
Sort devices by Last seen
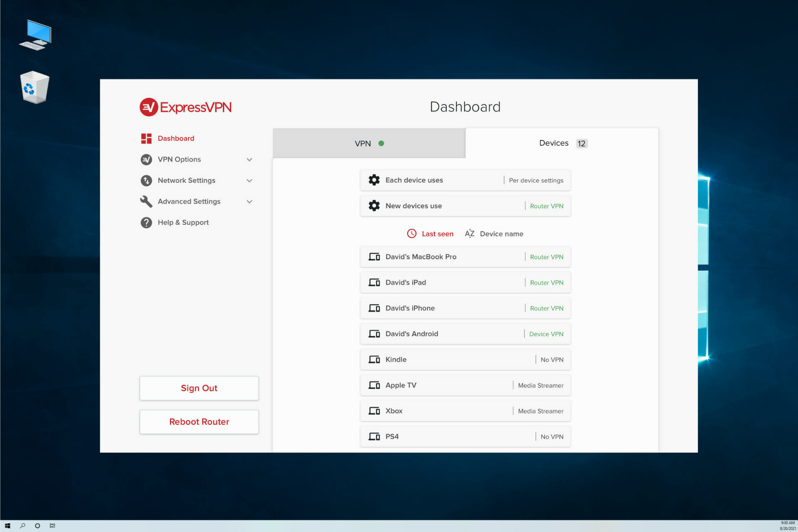point(437,234)
